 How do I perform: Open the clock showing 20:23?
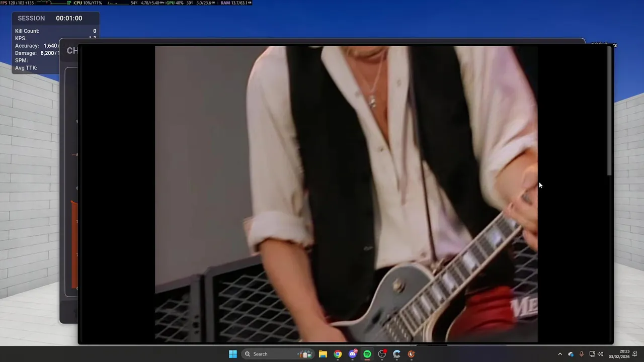click(619, 354)
